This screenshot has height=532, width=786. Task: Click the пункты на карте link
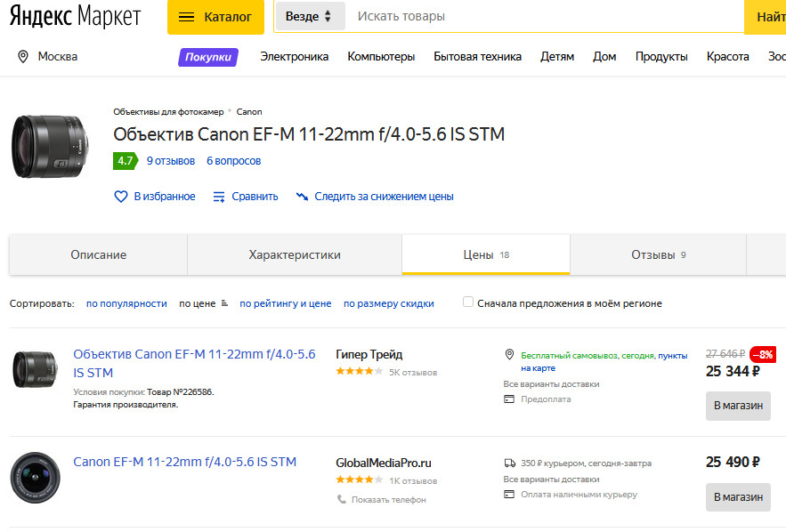point(604,362)
